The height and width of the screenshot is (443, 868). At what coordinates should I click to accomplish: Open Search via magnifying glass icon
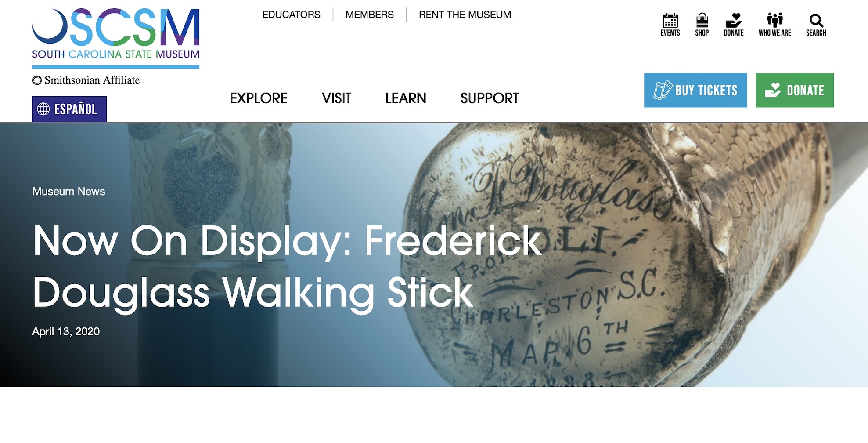[x=816, y=20]
